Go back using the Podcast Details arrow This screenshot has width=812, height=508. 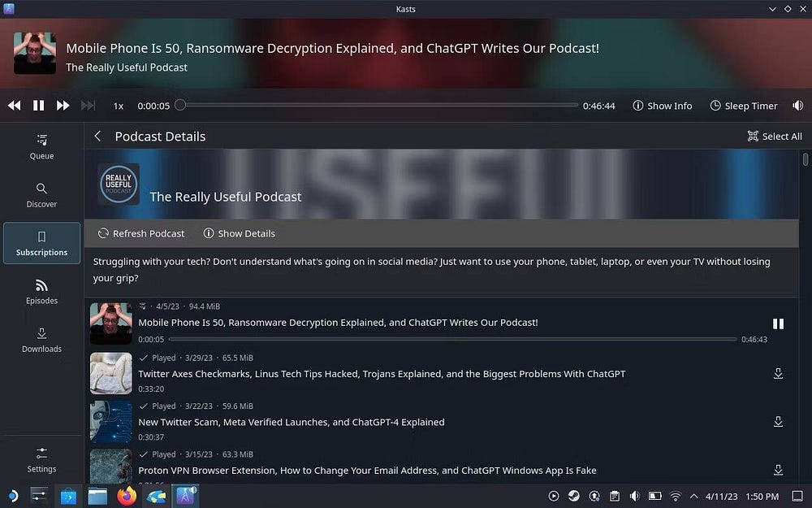tap(97, 137)
